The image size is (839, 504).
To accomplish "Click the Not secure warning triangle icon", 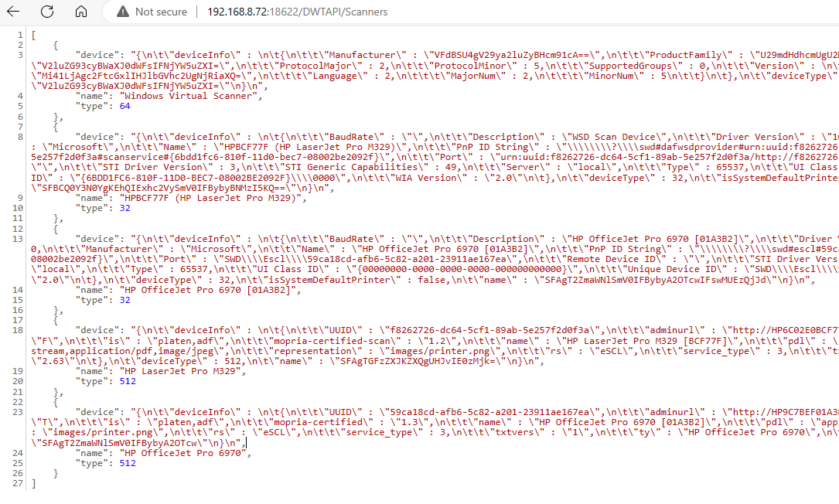I will pyautogui.click(x=122, y=12).
